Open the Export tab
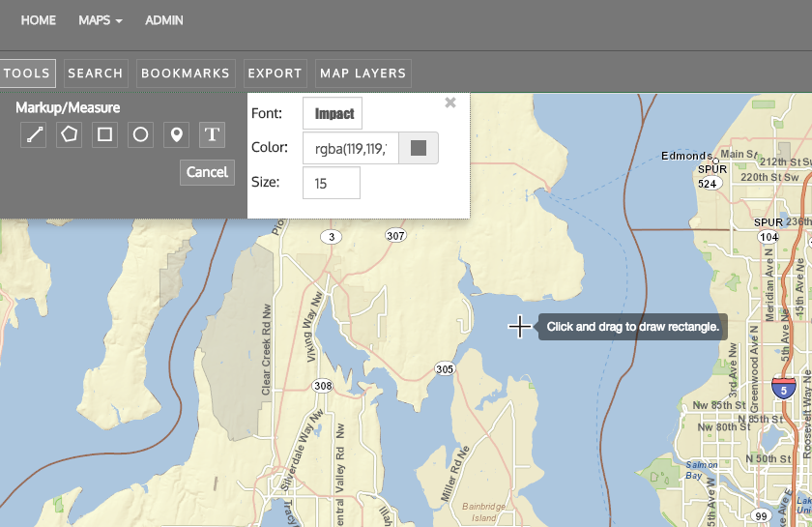The height and width of the screenshot is (527, 812). coord(275,73)
